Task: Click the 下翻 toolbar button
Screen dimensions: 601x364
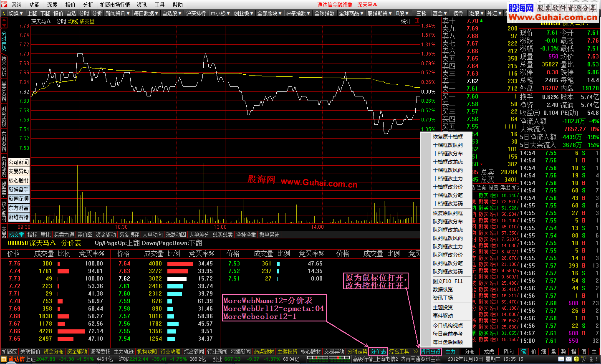Action: 45,13
